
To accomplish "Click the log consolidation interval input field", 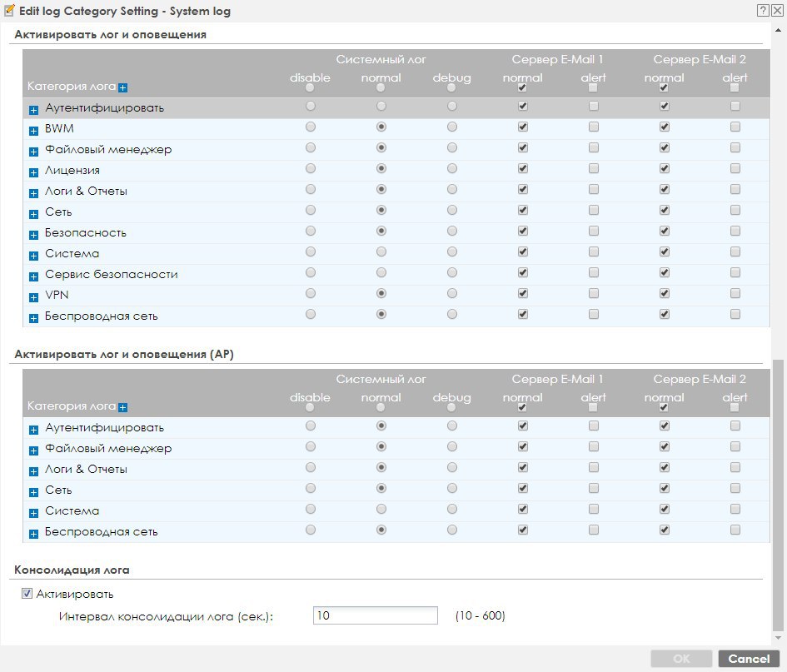I will pos(376,615).
